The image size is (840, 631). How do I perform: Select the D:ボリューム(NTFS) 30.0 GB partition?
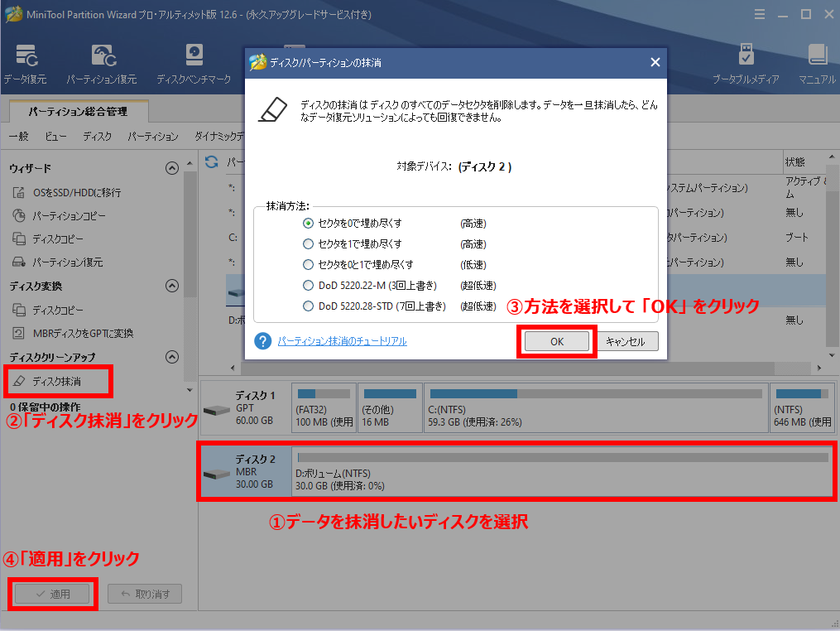[563, 472]
